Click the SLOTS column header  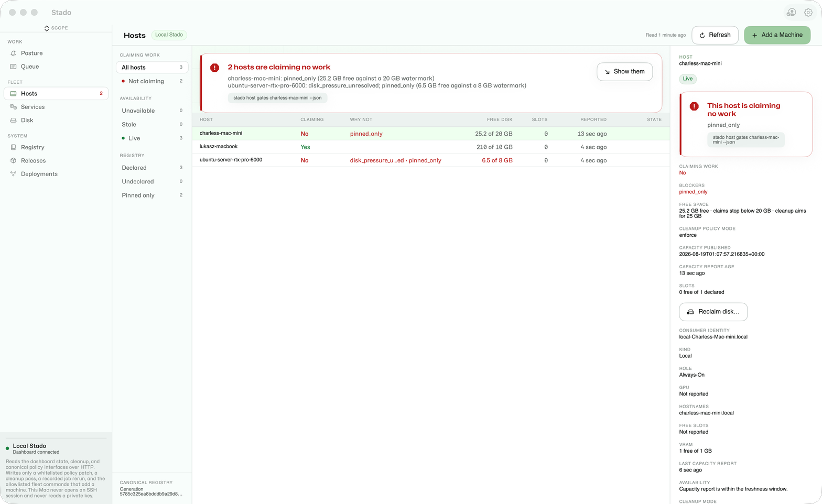(x=539, y=120)
